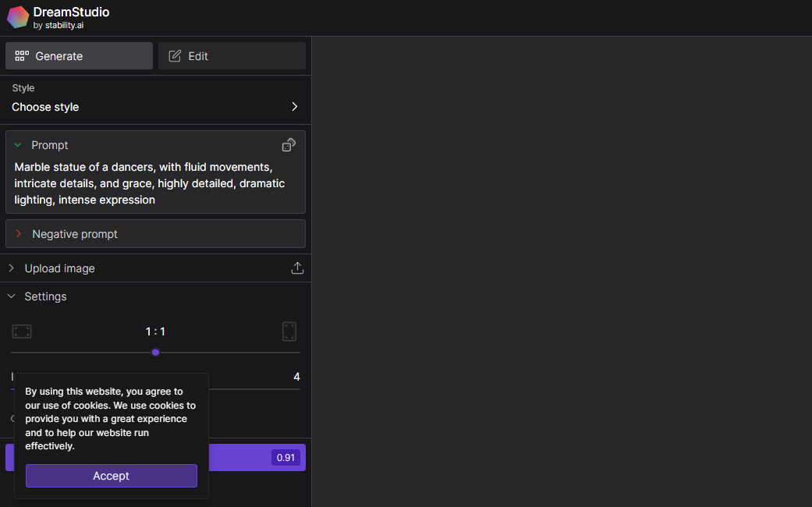This screenshot has height=507, width=812.
Task: Click the aspect ratio slider handle
Action: tap(155, 353)
